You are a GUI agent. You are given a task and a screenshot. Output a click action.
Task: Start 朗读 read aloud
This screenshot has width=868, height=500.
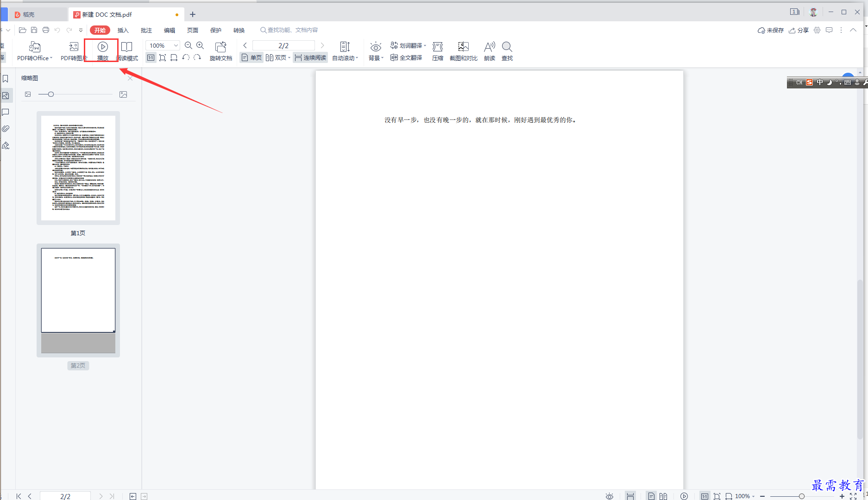[x=490, y=51]
